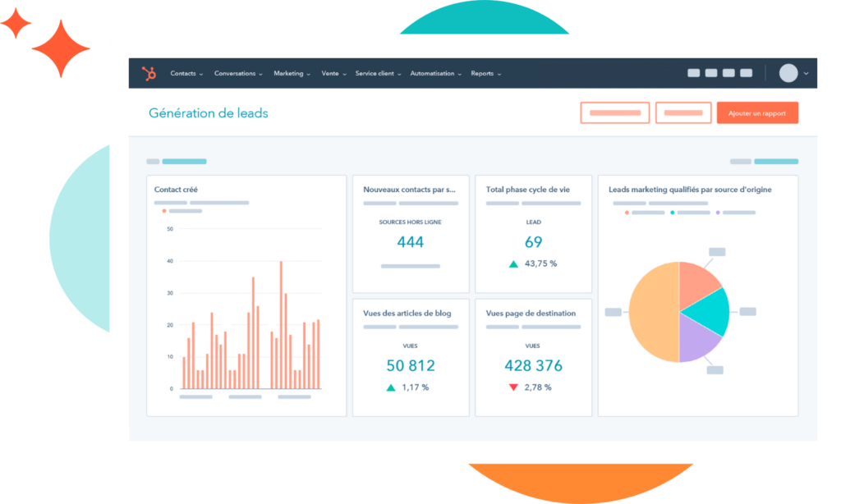Click the tallest bar in Contact créé chart

coord(281,325)
